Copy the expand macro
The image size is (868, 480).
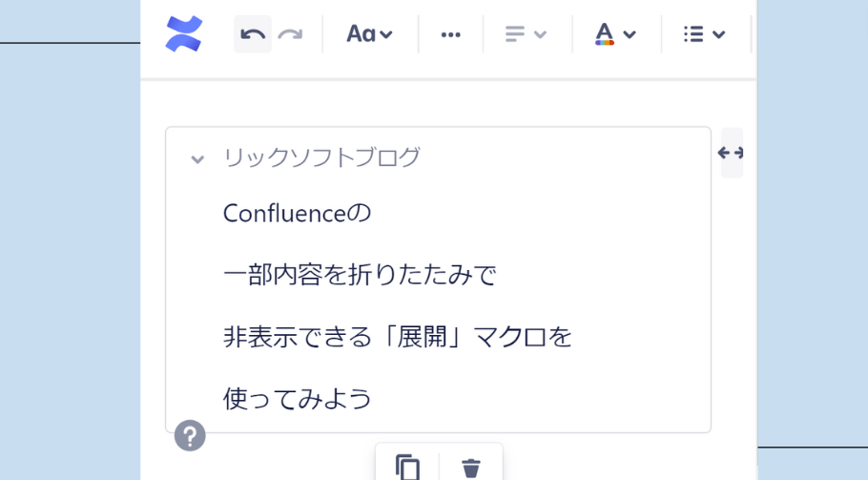coord(407,467)
